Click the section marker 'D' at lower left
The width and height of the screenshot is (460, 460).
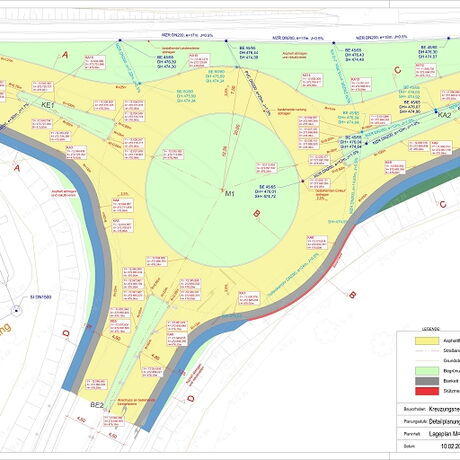click(x=66, y=333)
